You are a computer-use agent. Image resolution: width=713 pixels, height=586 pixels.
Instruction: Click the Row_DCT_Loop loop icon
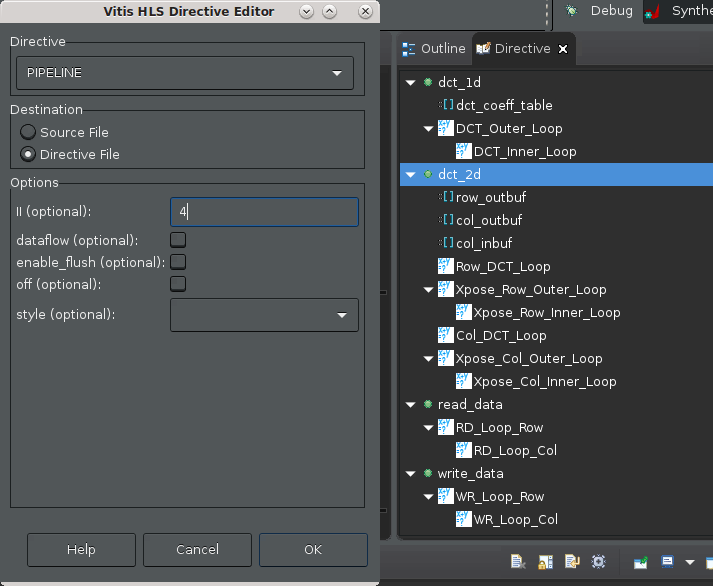446,267
